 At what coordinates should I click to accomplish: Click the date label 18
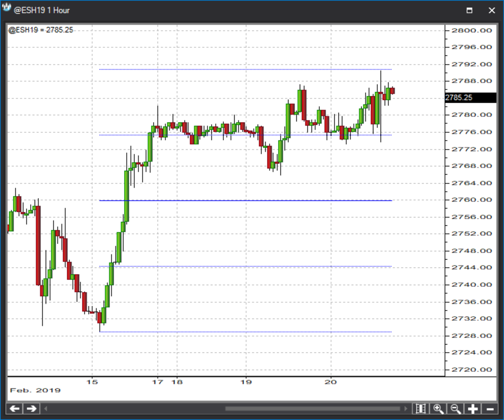tap(177, 382)
